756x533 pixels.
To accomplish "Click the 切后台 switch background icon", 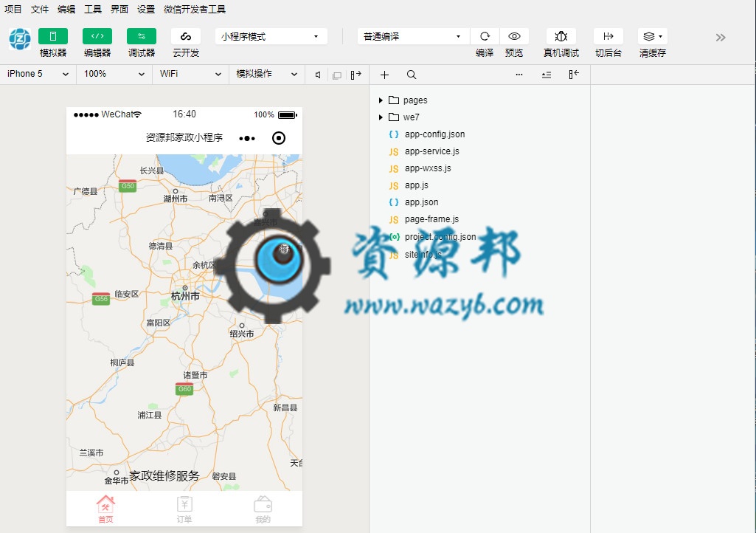I will [608, 36].
